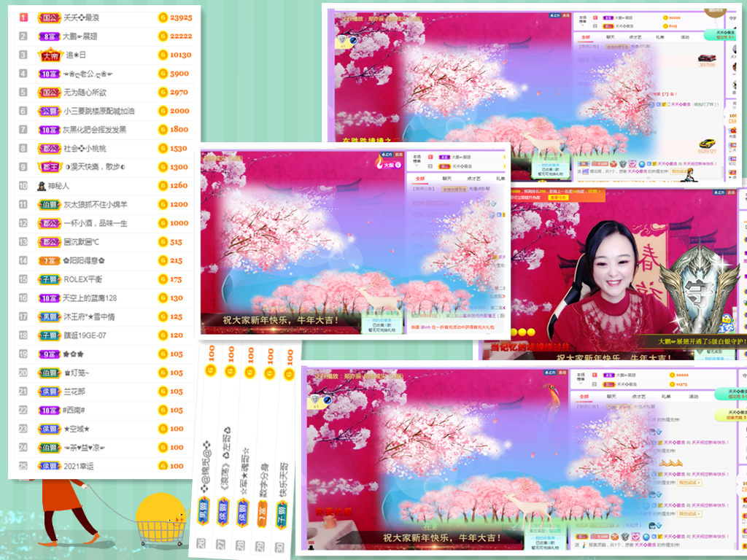Click the side panel arrow at the top window's right edge
This screenshot has height=560, width=747.
(x=726, y=116)
